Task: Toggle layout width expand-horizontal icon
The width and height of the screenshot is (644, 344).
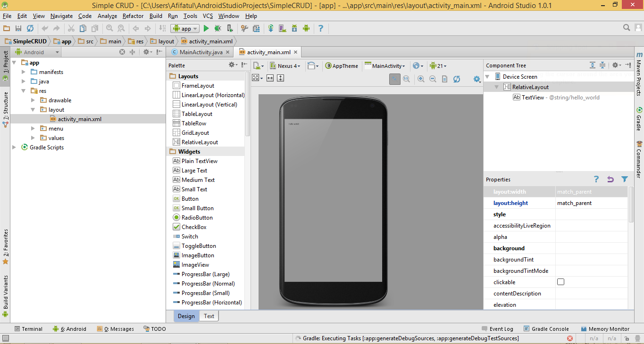Action: coord(270,78)
